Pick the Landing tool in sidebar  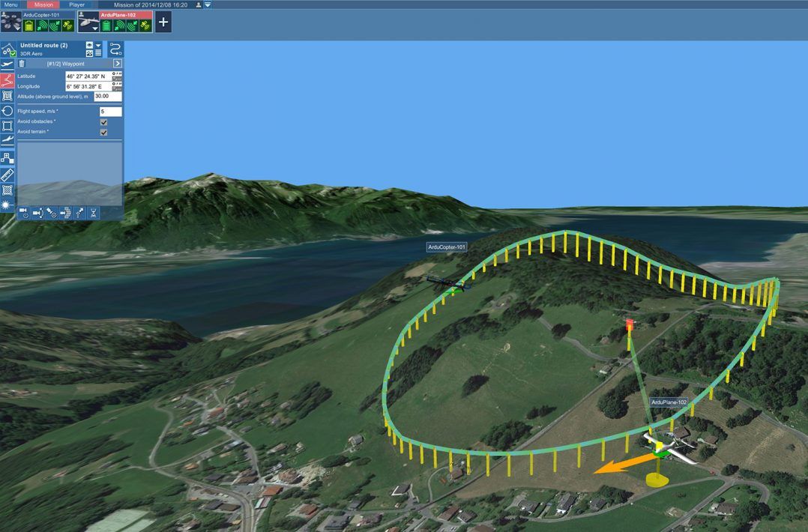7,141
